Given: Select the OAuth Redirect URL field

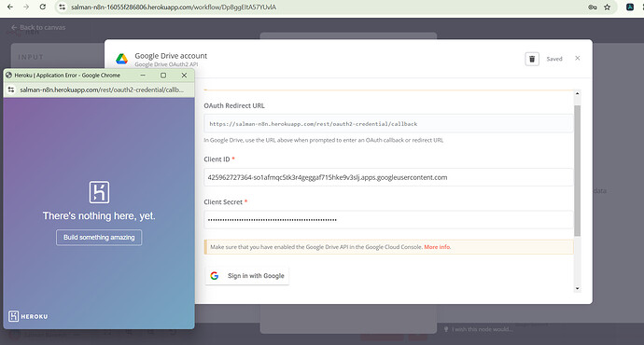Looking at the screenshot, I should [x=388, y=124].
